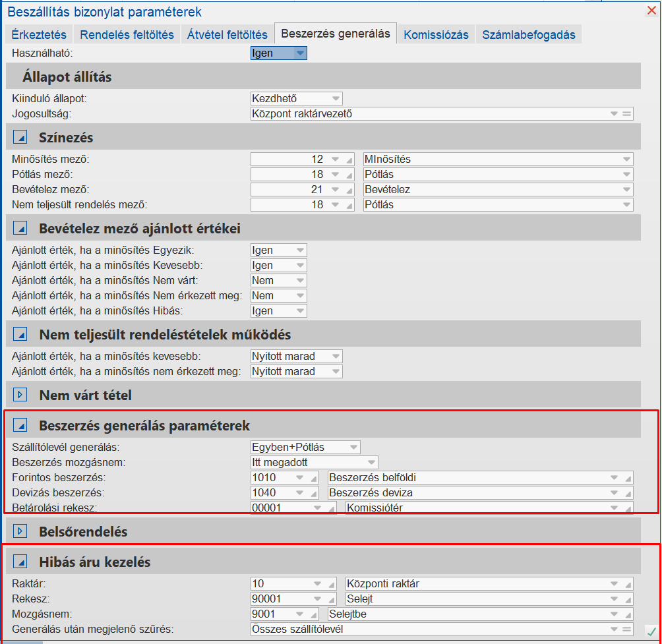The image size is (662, 644).
Task: Open the Minősítés mező name dropdown
Action: pyautogui.click(x=626, y=160)
